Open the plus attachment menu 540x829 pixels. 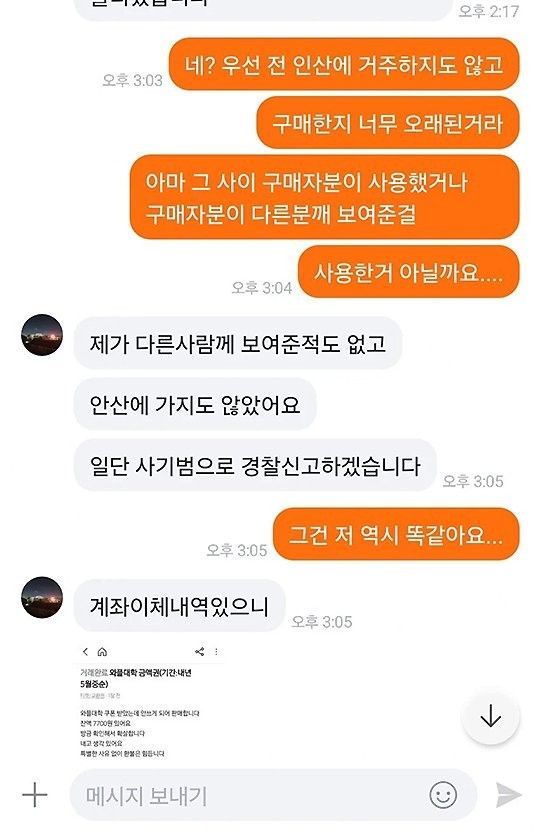click(x=35, y=795)
